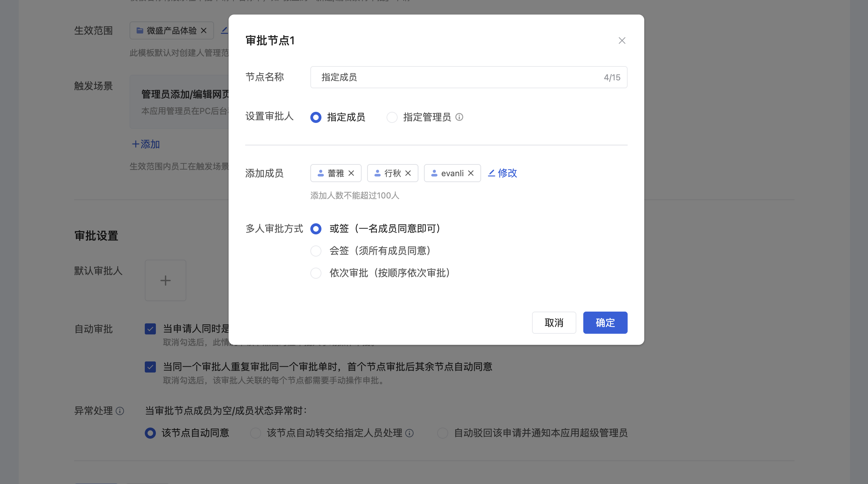Select 该节点自动同意 radio option

[150, 433]
